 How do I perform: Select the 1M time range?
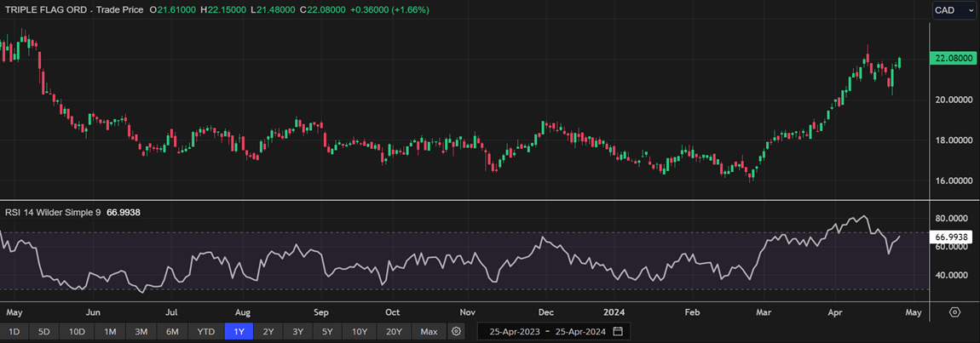pyautogui.click(x=110, y=331)
